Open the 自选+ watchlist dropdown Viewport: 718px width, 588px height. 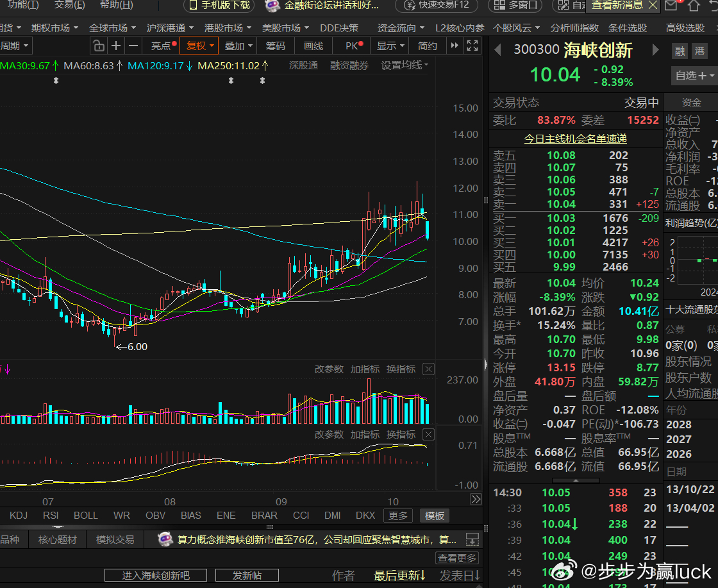click(695, 76)
